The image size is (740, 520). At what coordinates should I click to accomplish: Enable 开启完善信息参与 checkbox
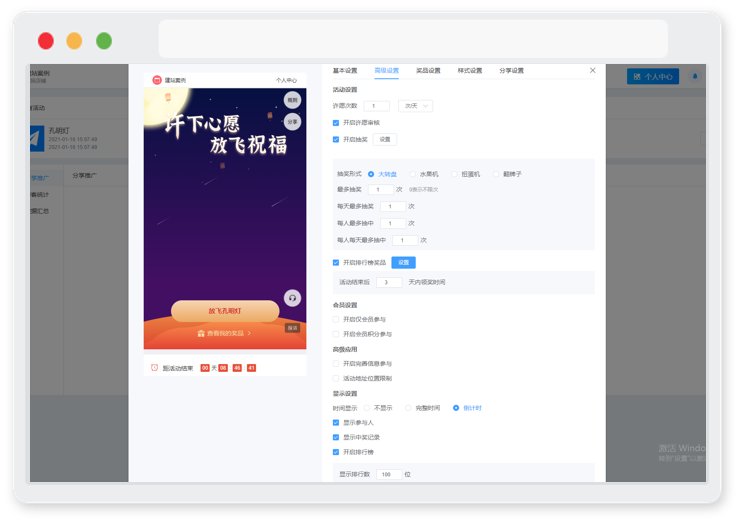[x=336, y=364]
